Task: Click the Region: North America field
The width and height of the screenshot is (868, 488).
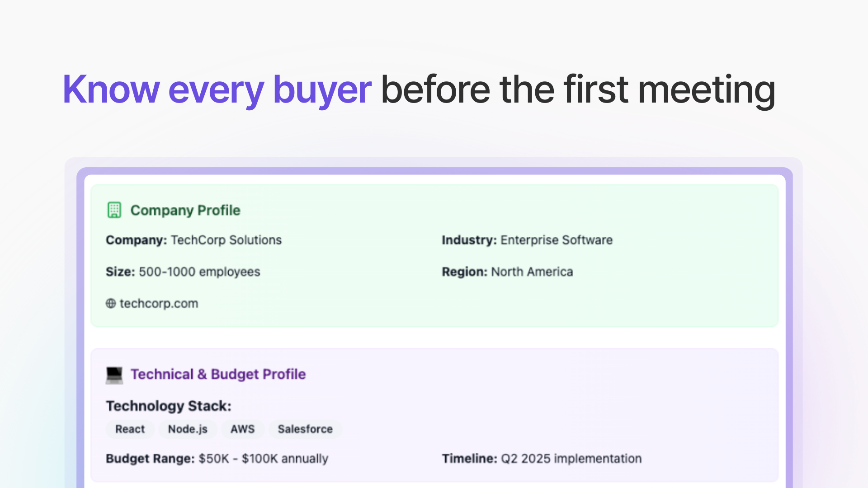Action: tap(507, 272)
